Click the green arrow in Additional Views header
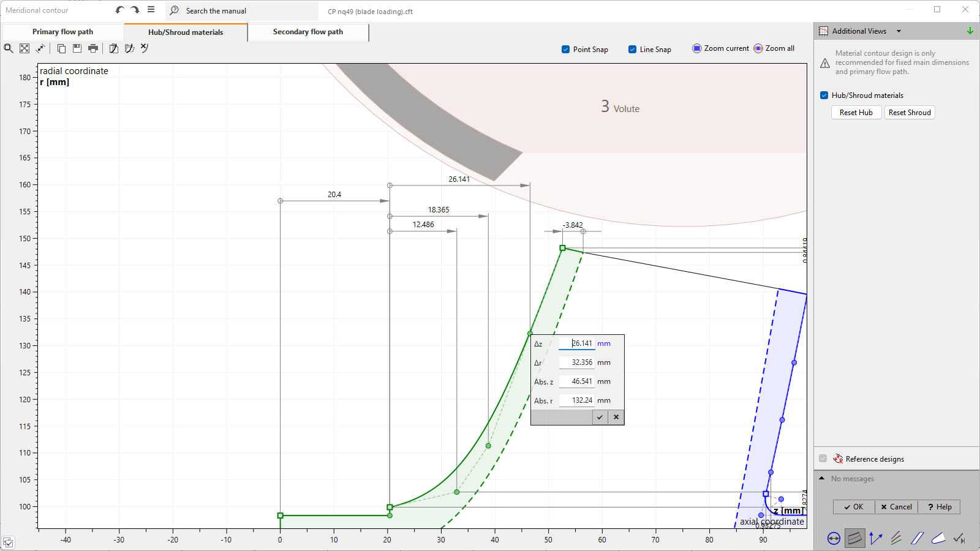The height and width of the screenshot is (551, 980). coord(970,31)
